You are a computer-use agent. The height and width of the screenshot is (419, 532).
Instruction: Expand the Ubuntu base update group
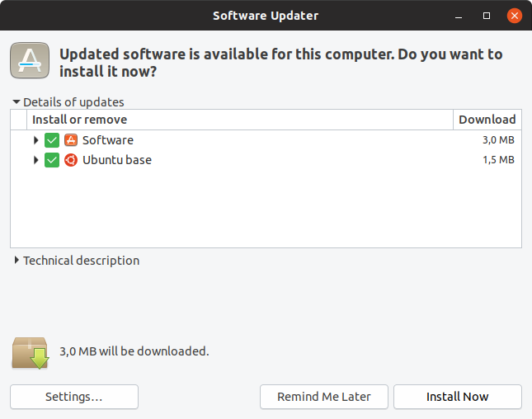pyautogui.click(x=36, y=160)
